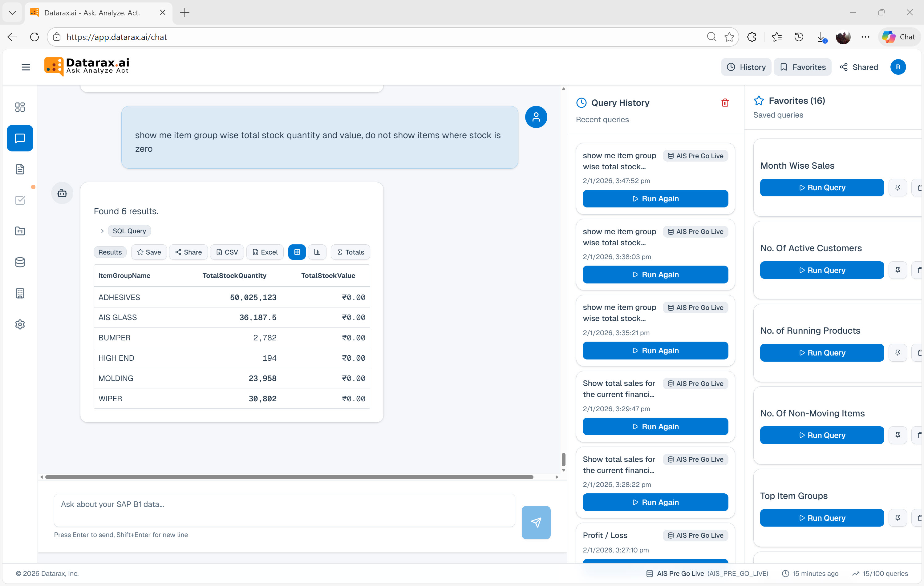Open the building icon in left sidebar
924x586 pixels.
(20, 293)
